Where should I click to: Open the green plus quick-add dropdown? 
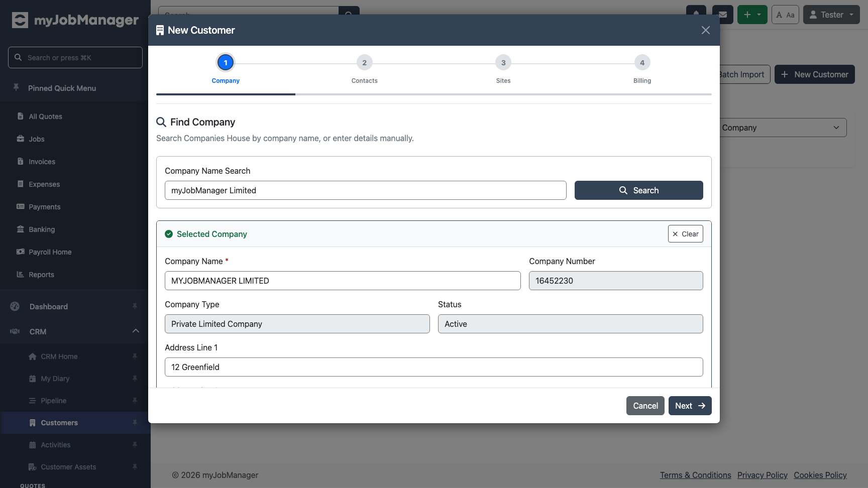pyautogui.click(x=752, y=15)
